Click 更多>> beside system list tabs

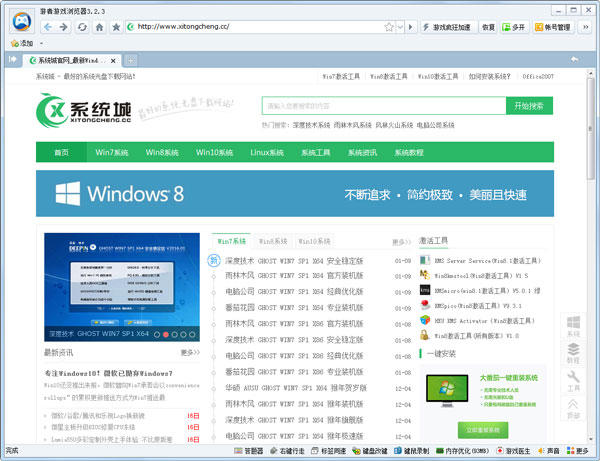click(401, 242)
